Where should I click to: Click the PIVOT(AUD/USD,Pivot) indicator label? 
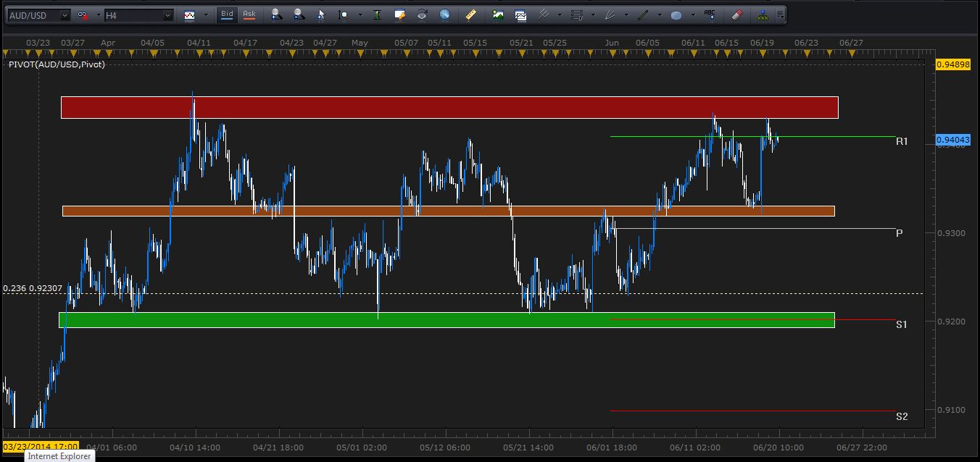[57, 64]
